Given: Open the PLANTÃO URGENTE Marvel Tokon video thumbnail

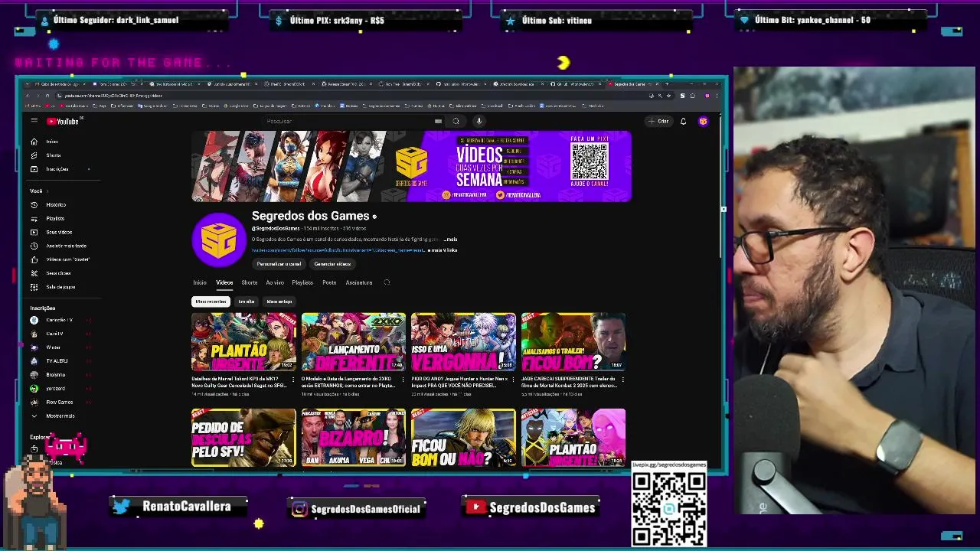Looking at the screenshot, I should tap(243, 341).
